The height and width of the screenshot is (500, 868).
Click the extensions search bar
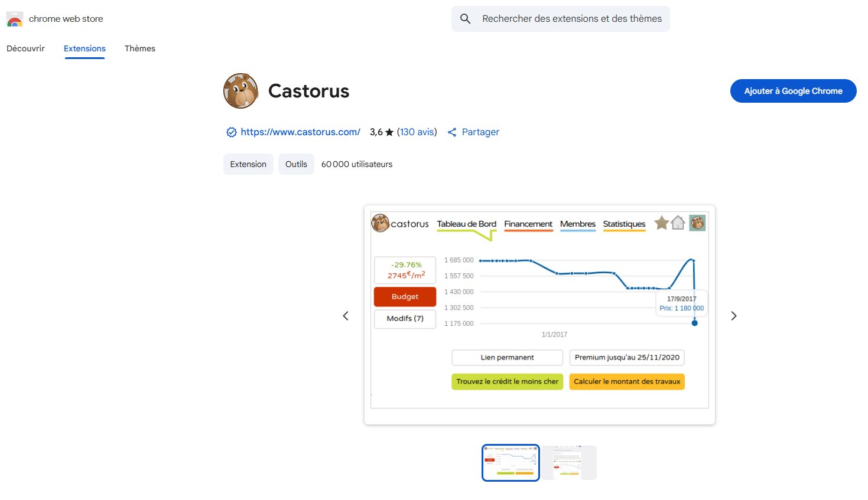click(x=560, y=18)
